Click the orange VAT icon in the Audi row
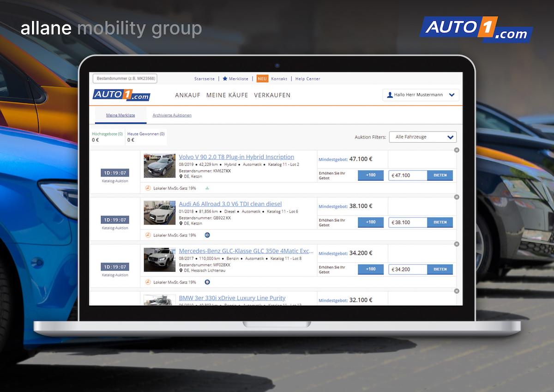The image size is (554, 392). click(x=148, y=235)
